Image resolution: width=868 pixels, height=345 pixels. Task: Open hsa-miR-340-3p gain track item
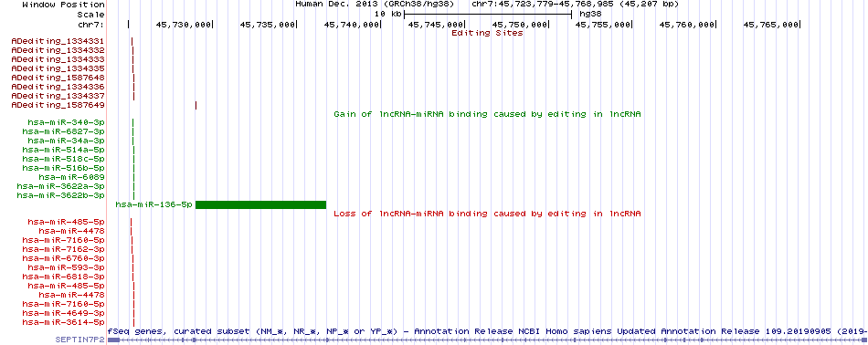pyautogui.click(x=132, y=122)
